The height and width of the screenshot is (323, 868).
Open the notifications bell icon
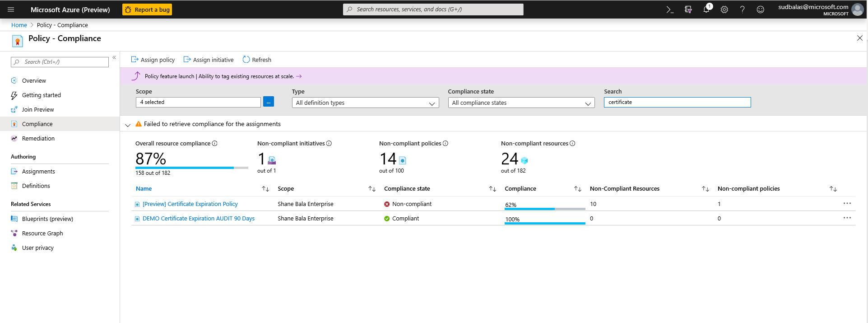tap(706, 9)
